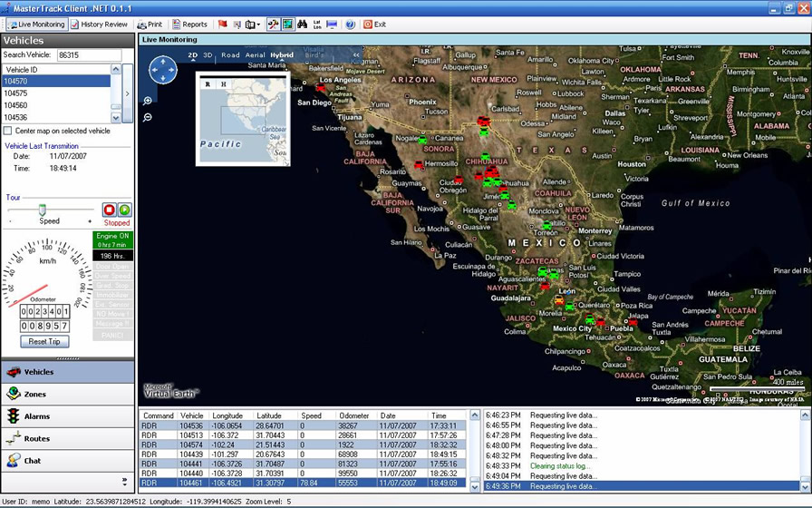Click the Reset Trip button
This screenshot has height=508, width=812.
[x=44, y=342]
